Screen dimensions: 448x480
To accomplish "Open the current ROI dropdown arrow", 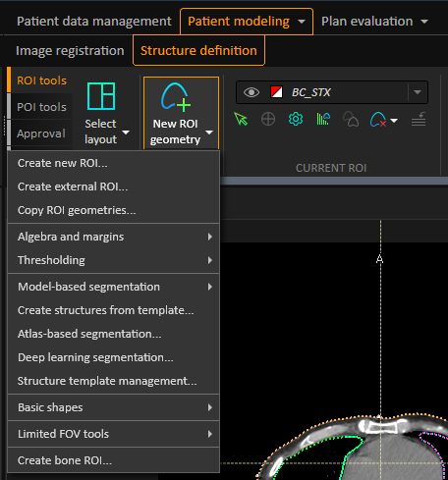I will (x=418, y=92).
